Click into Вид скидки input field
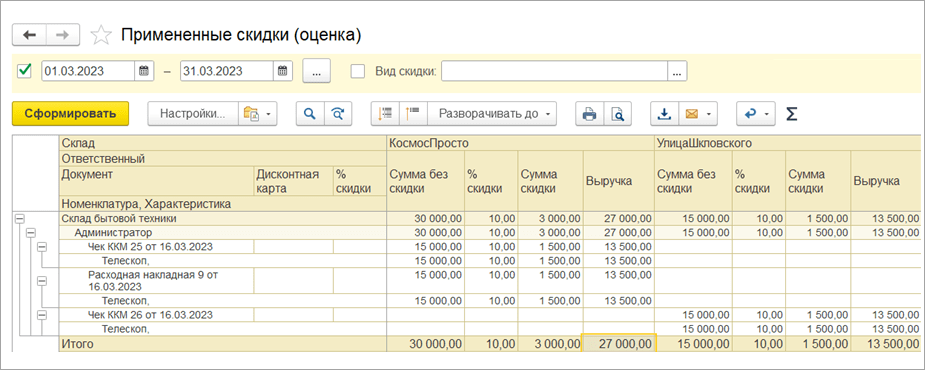This screenshot has height=370, width=925. tap(555, 71)
